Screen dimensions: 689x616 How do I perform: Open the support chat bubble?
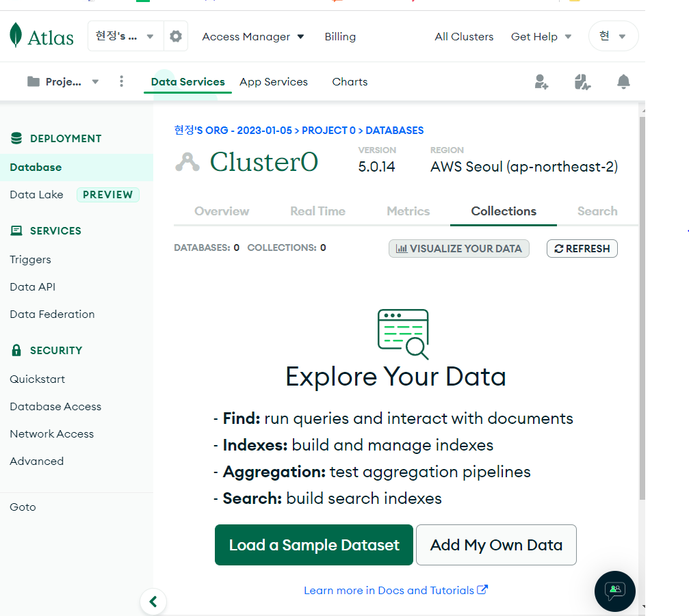point(614,591)
